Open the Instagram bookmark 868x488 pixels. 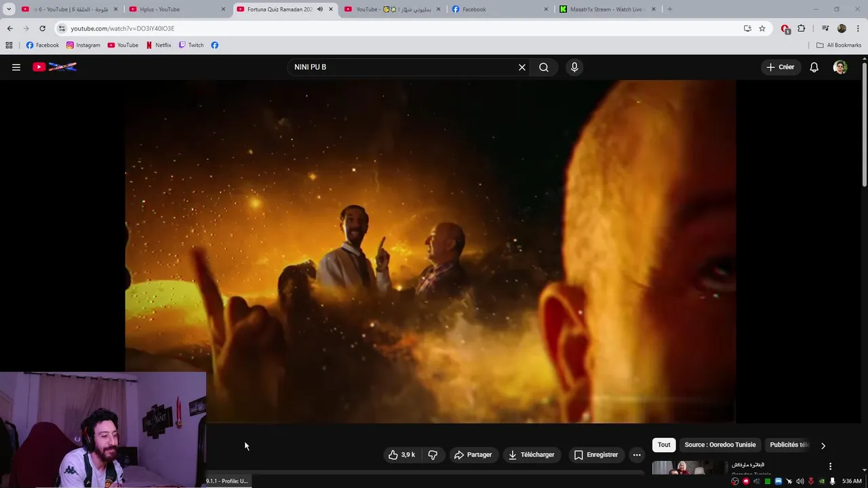coord(83,45)
